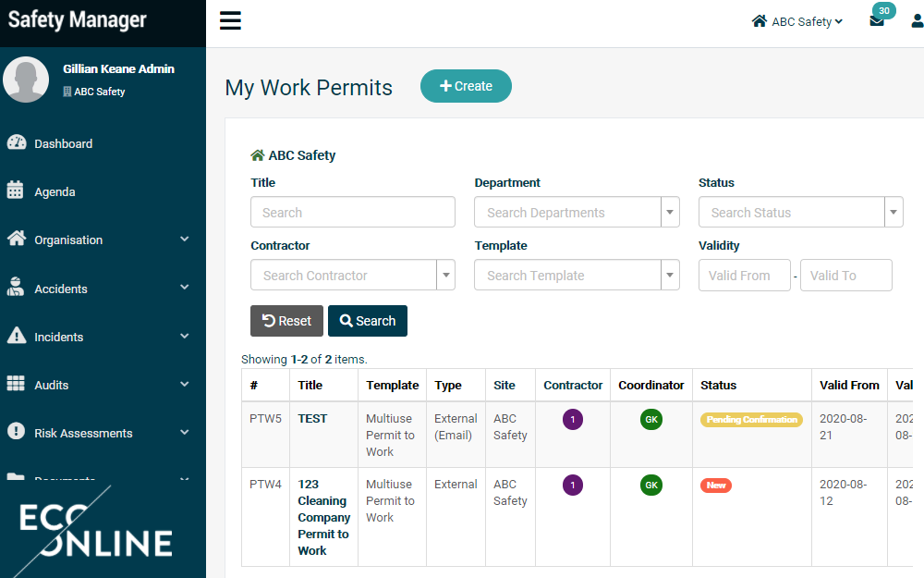Open the mail notifications icon

click(876, 22)
